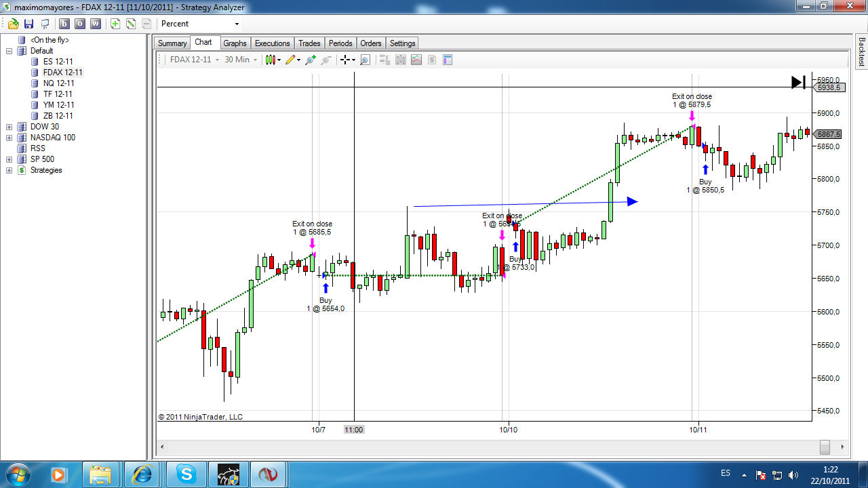Select the DOW 30 list item

pyautogui.click(x=44, y=127)
